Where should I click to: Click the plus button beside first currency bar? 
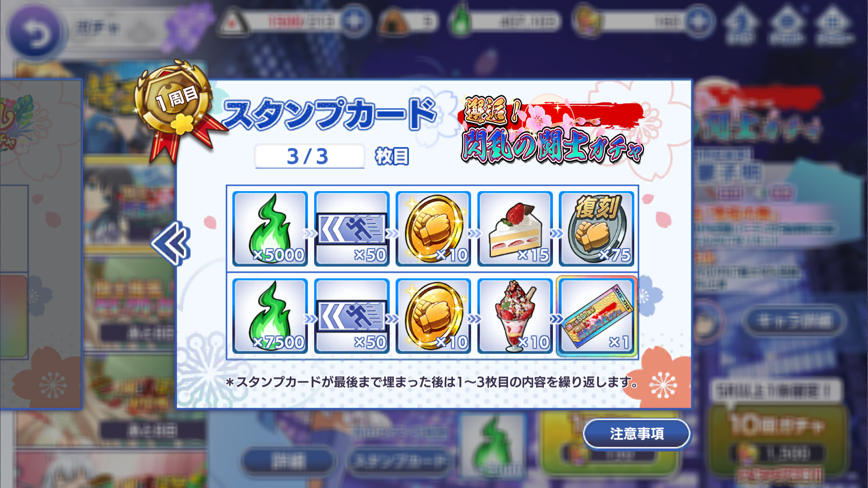tap(354, 21)
